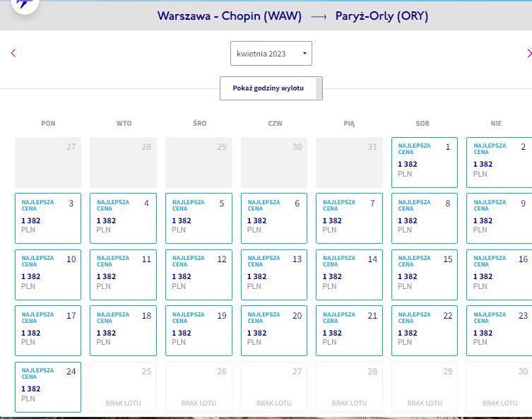Pick April 6 Thursday fare tile
532x419 pixels.
click(274, 218)
